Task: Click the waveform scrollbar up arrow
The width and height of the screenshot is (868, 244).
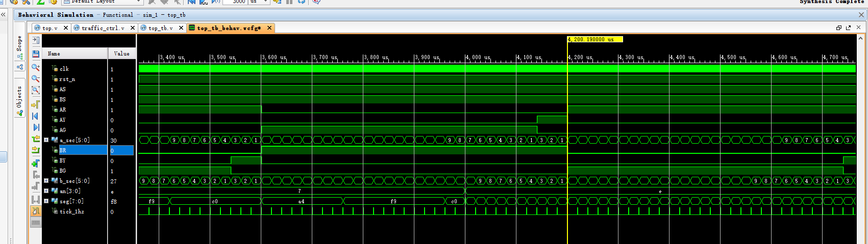Action: [x=861, y=38]
